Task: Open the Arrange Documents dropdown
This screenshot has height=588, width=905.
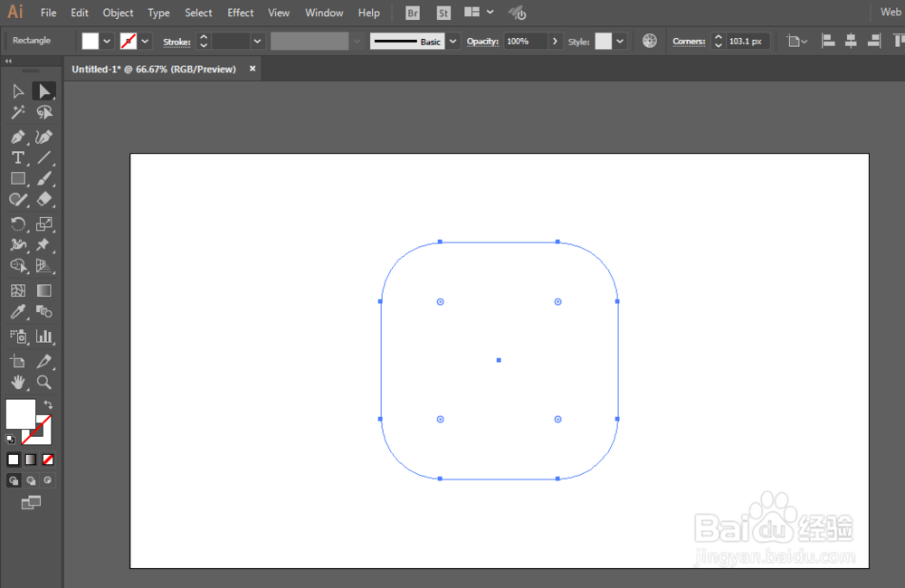Action: [479, 12]
